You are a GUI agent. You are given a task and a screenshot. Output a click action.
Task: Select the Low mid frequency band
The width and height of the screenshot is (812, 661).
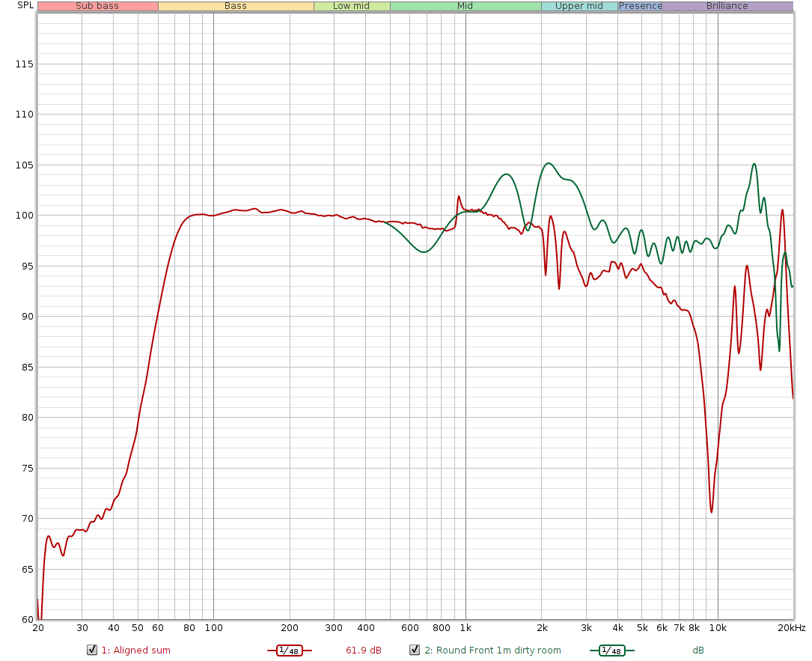352,6
